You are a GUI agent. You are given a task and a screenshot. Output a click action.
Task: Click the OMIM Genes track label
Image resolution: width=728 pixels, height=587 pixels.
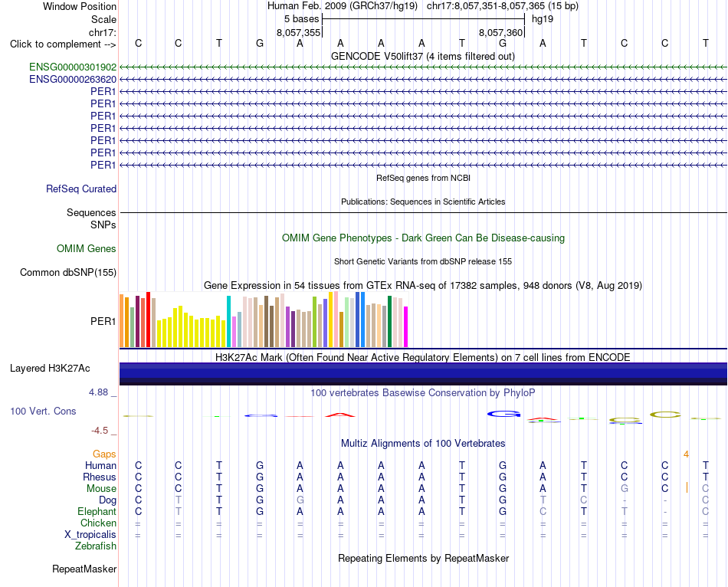pos(87,249)
